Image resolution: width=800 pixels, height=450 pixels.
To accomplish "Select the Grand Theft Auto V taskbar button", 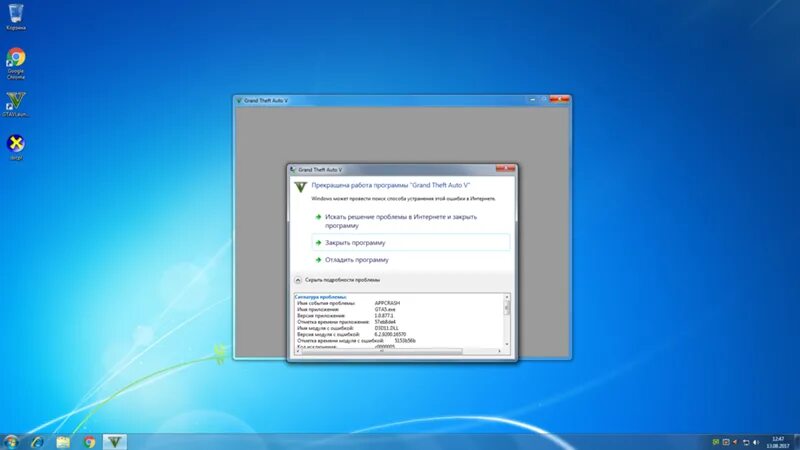I will [114, 442].
